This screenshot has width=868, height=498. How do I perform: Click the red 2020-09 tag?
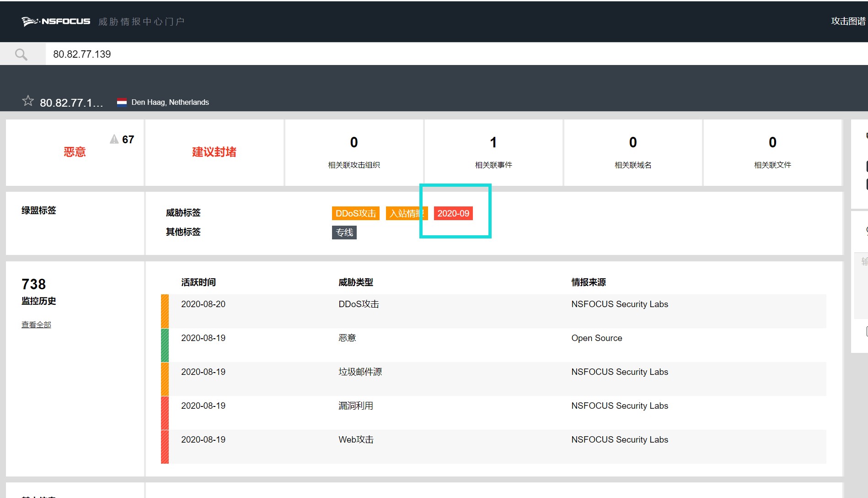point(453,214)
